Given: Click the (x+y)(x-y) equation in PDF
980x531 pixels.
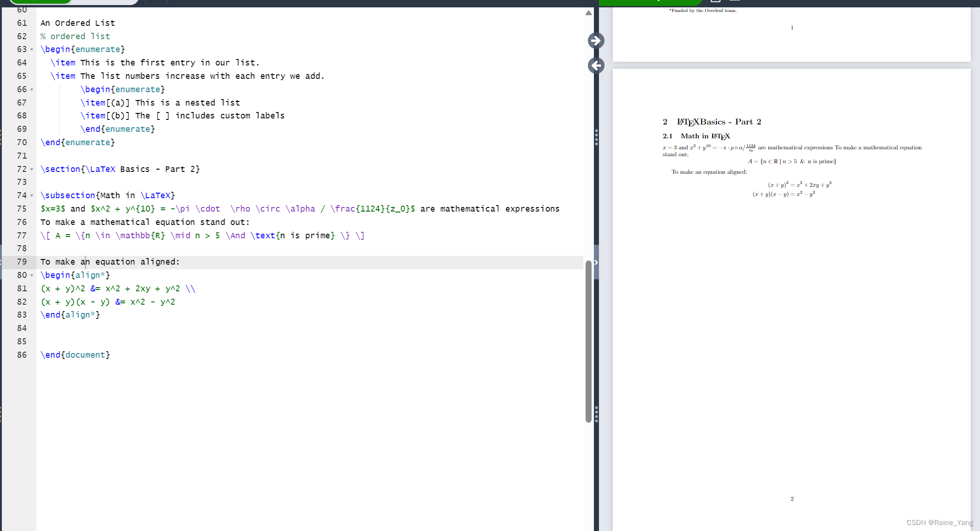Looking at the screenshot, I should pyautogui.click(x=784, y=194).
